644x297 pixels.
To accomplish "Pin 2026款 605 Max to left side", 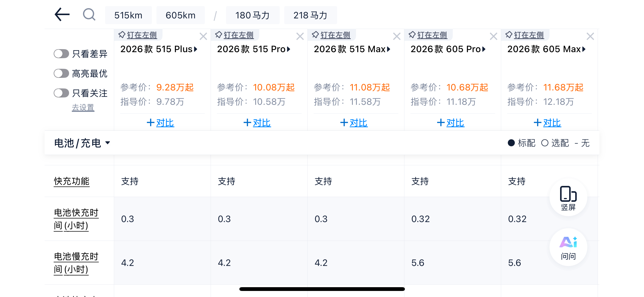I will pos(525,35).
